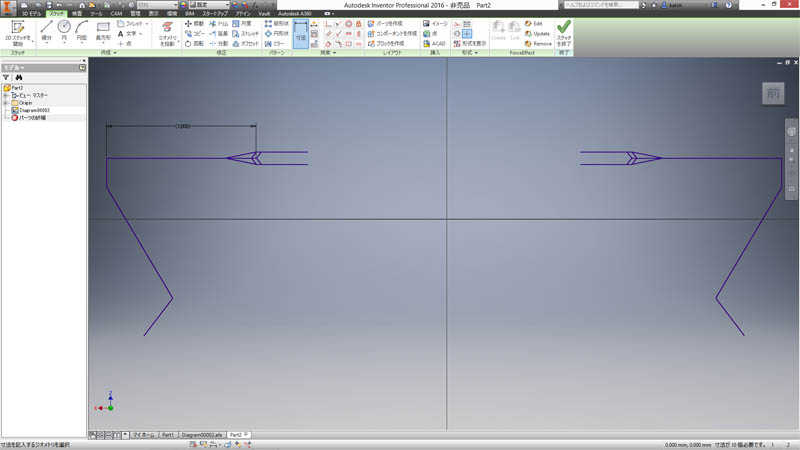Select the Line (線分) sketch tool
This screenshot has height=450, width=800.
point(46,31)
